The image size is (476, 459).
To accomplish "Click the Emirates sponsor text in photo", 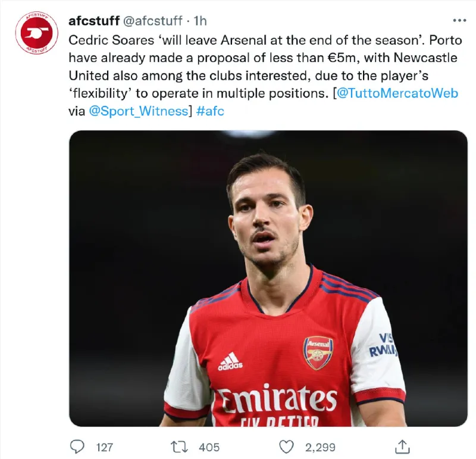I will [x=276, y=399].
